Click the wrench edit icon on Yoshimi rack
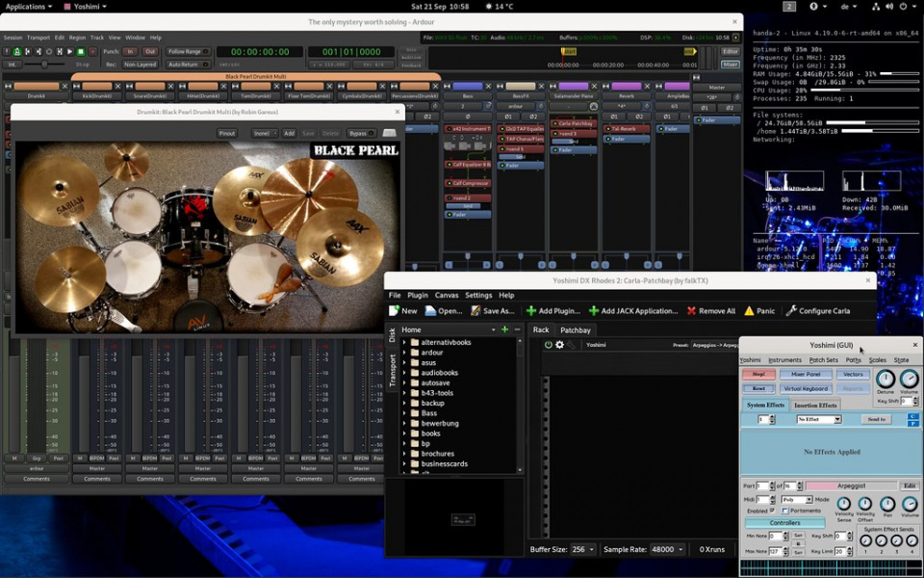Viewport: 924px width, 578px height. coord(571,345)
